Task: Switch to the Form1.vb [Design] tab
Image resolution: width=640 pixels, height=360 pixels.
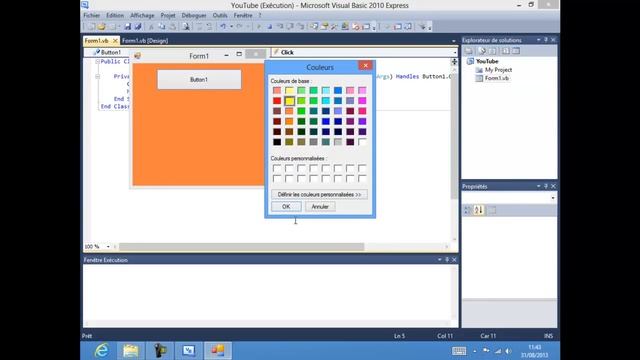Action: [x=145, y=41]
